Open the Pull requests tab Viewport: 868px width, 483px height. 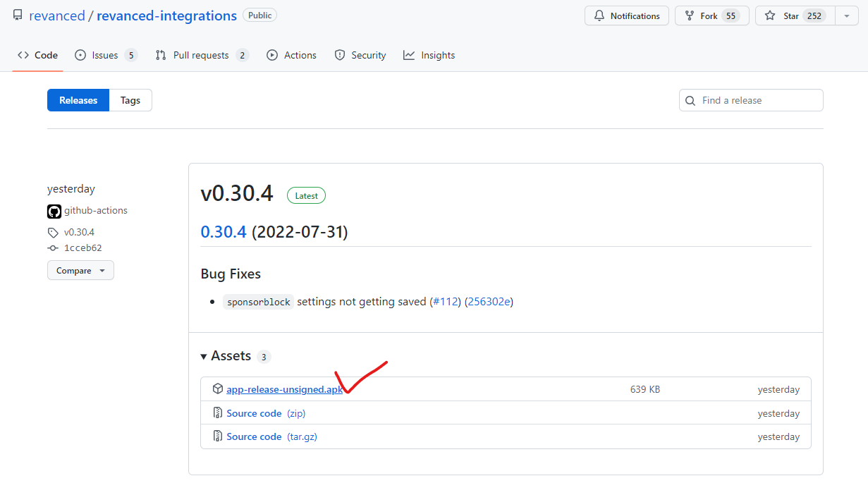pos(202,55)
